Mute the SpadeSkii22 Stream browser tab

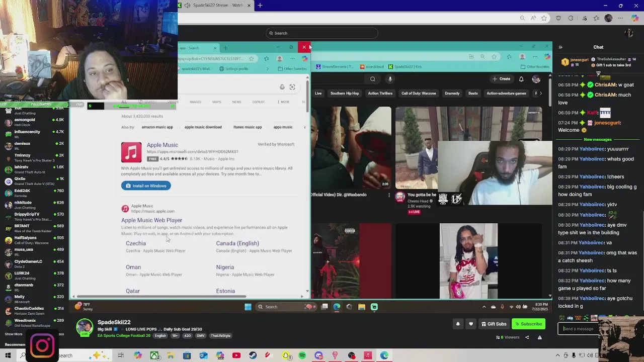tap(187, 5)
